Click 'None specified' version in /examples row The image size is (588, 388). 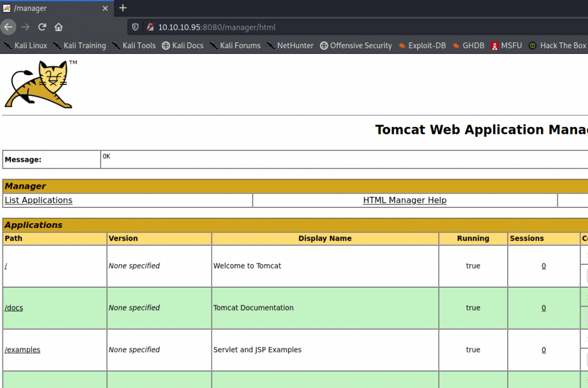click(x=134, y=350)
